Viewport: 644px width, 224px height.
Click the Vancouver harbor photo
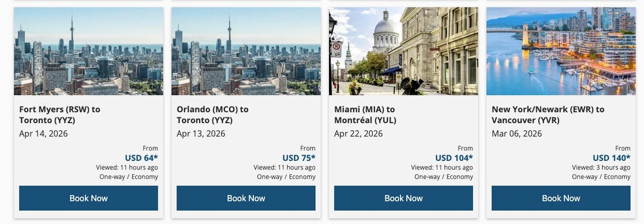561,51
